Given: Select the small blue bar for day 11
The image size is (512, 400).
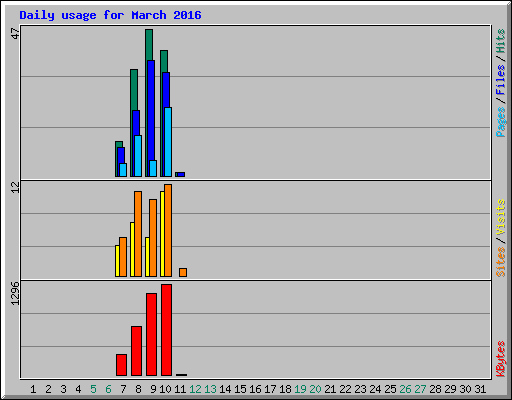Looking at the screenshot, I should click(x=181, y=174).
